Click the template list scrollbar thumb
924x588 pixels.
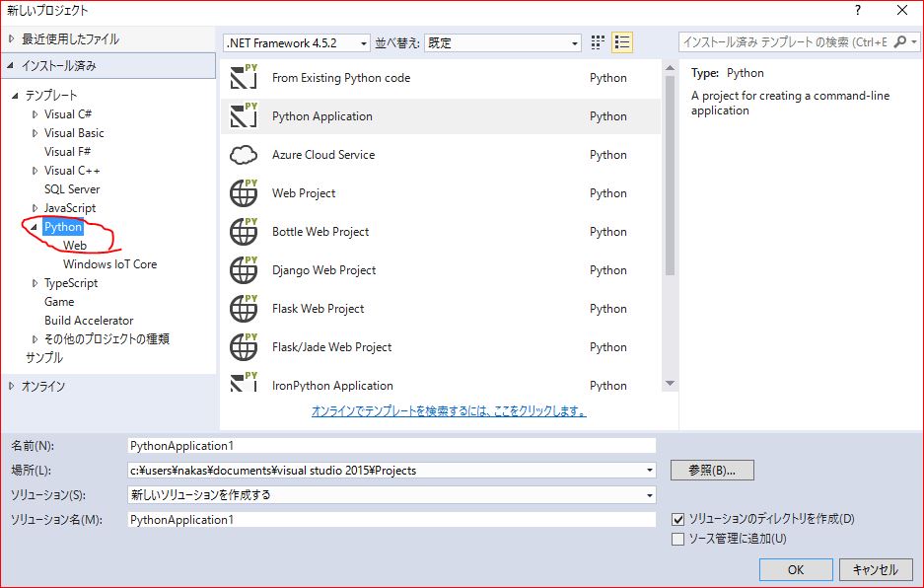[x=670, y=176]
